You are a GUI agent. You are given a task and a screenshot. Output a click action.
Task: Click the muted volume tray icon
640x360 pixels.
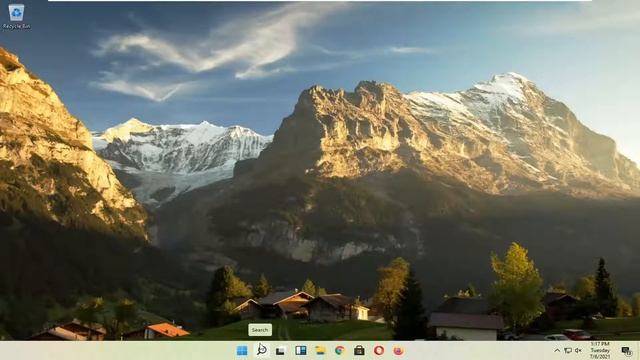[578, 351]
